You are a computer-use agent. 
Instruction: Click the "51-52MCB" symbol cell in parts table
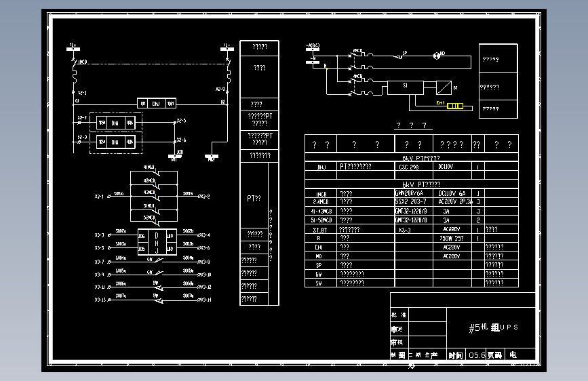[321, 220]
